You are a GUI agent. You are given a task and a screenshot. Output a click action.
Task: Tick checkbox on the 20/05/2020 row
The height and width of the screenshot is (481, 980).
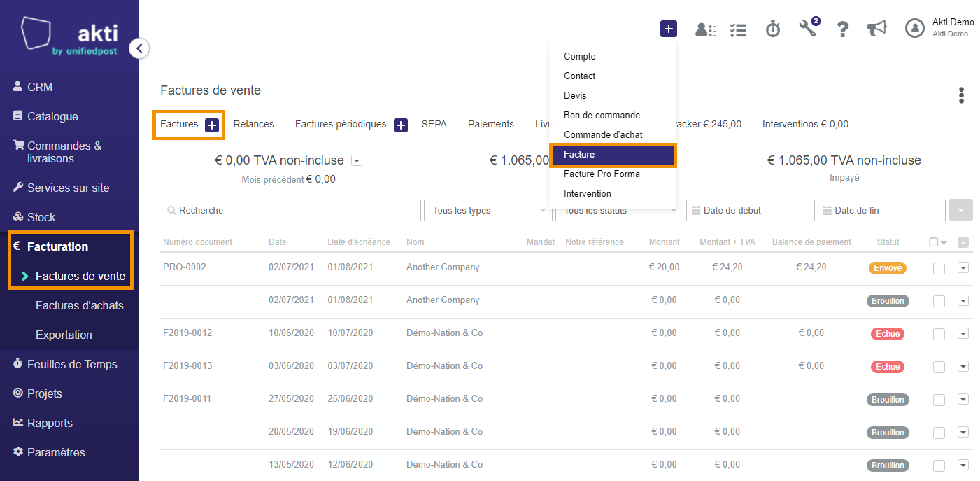pyautogui.click(x=939, y=433)
